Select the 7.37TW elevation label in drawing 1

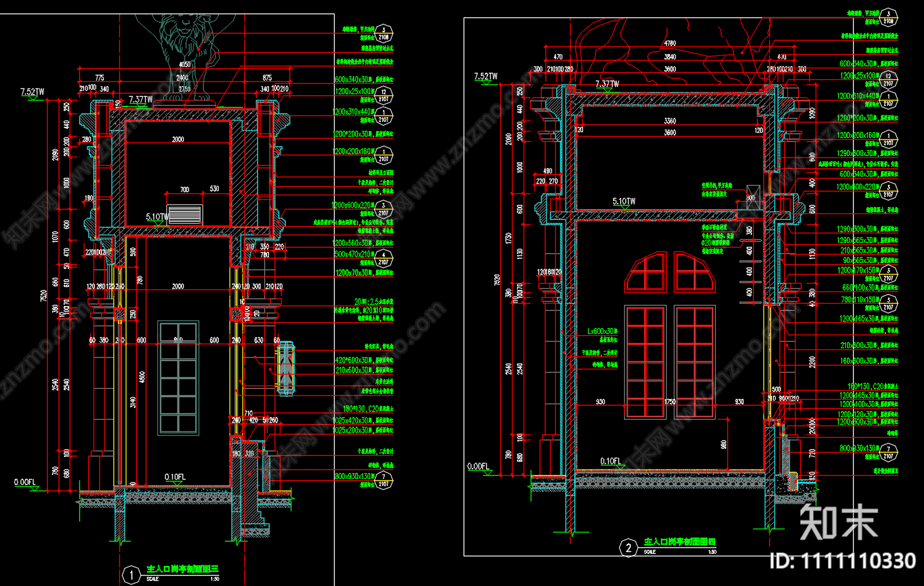141,99
